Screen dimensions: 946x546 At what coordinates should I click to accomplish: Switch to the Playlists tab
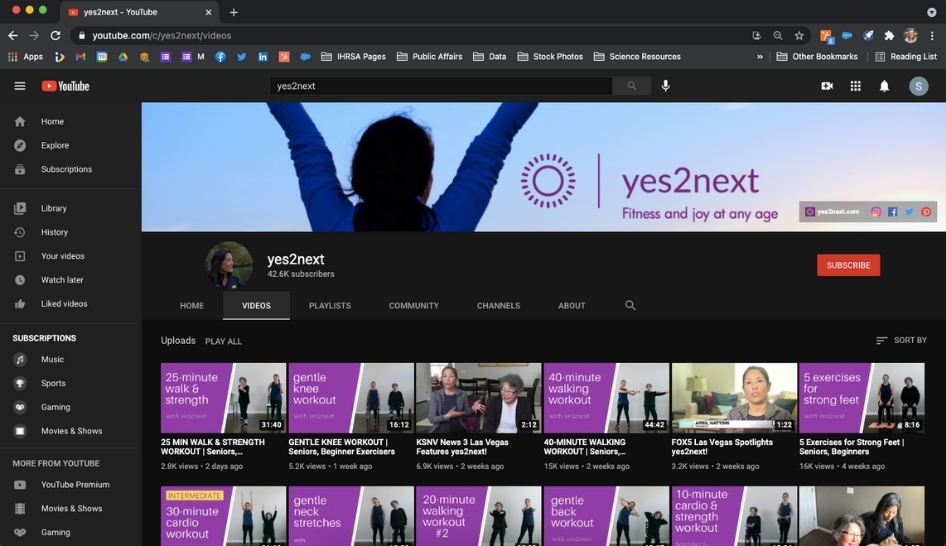tap(330, 305)
